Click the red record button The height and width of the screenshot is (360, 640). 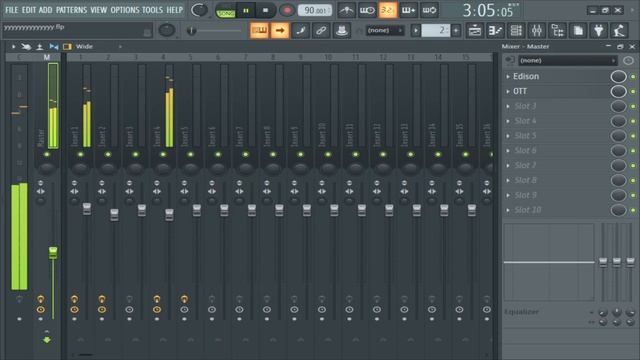pyautogui.click(x=287, y=11)
